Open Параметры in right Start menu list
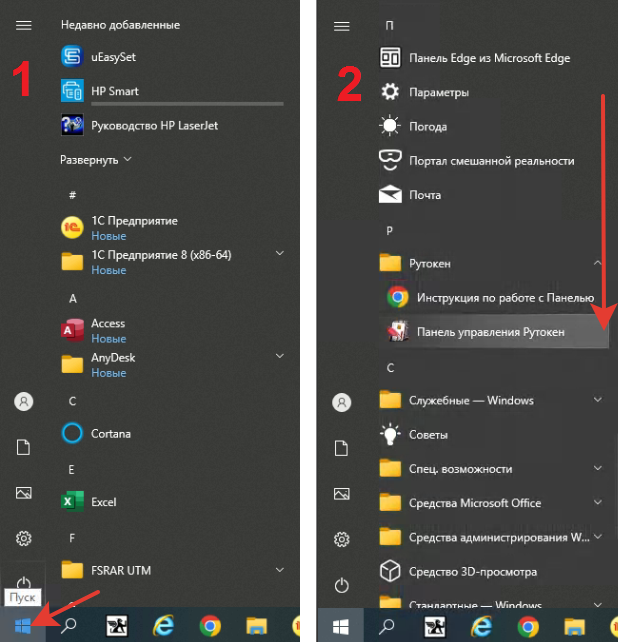The width and height of the screenshot is (618, 642). 424,92
